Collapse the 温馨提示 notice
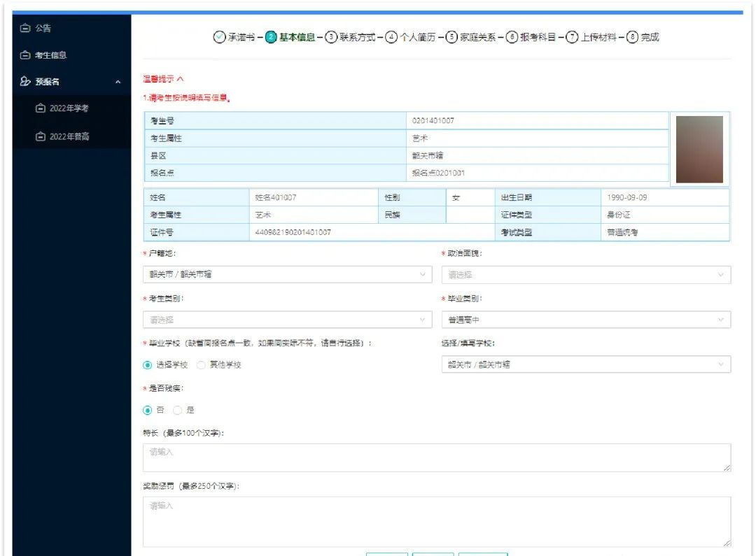Screen dimensions: 756x556 pos(179,79)
